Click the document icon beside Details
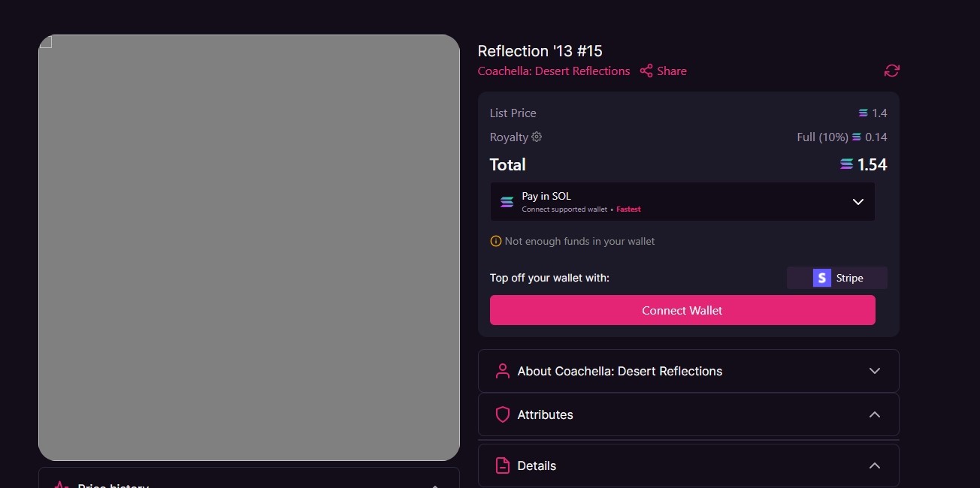The image size is (980, 488). tap(502, 465)
